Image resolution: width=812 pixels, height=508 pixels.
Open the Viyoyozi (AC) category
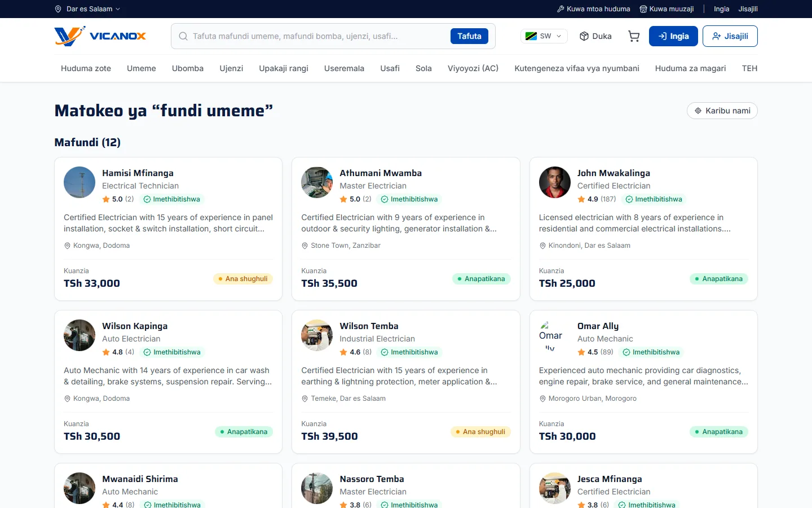pos(473,68)
